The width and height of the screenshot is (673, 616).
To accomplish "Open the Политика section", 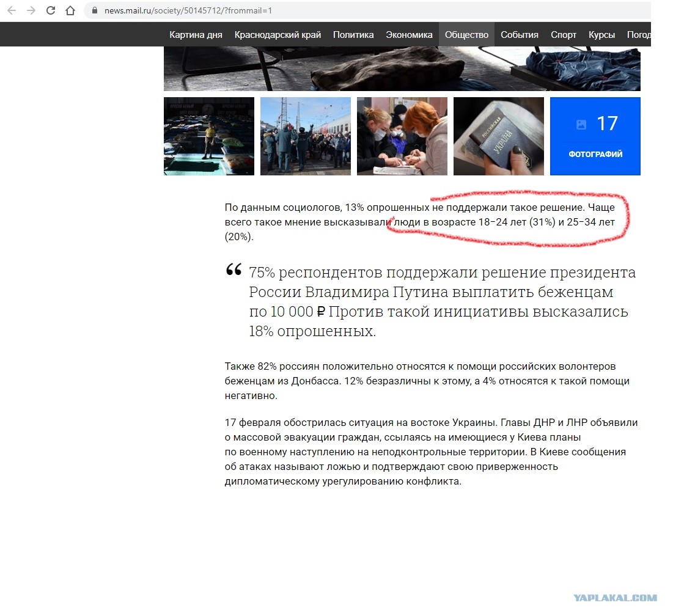I will (x=353, y=35).
